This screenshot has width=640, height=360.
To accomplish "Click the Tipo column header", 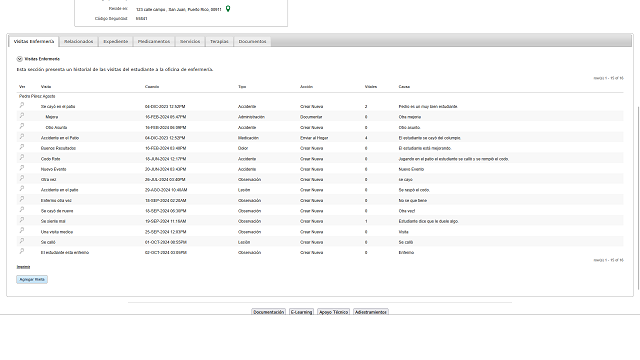I will (242, 87).
